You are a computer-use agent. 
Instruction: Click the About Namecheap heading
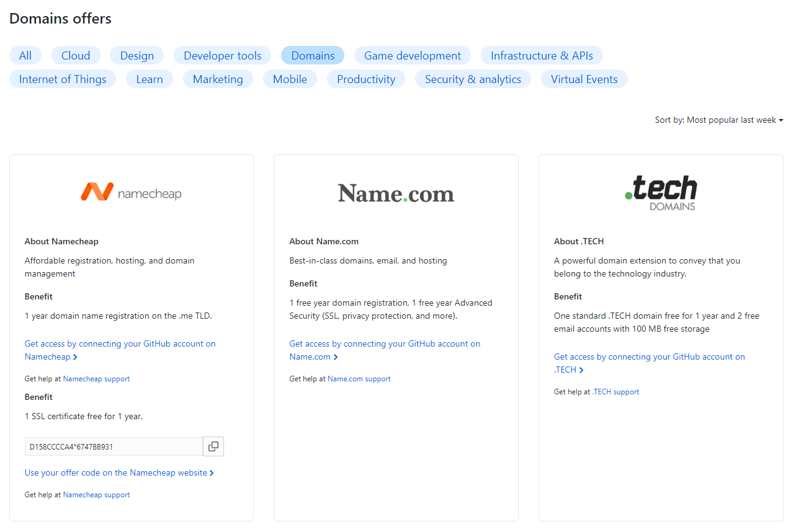pos(61,242)
